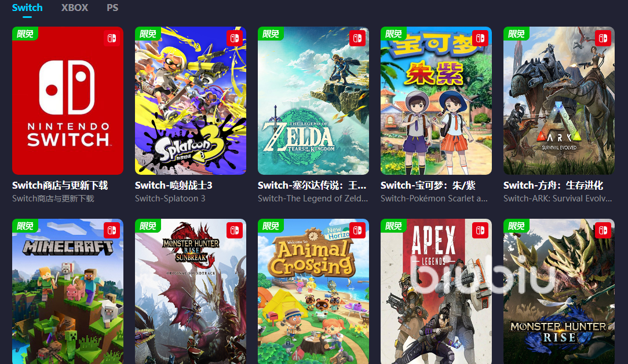Click the 限免 tag on Nintendo Switch card
The image size is (628, 364).
pos(25,34)
